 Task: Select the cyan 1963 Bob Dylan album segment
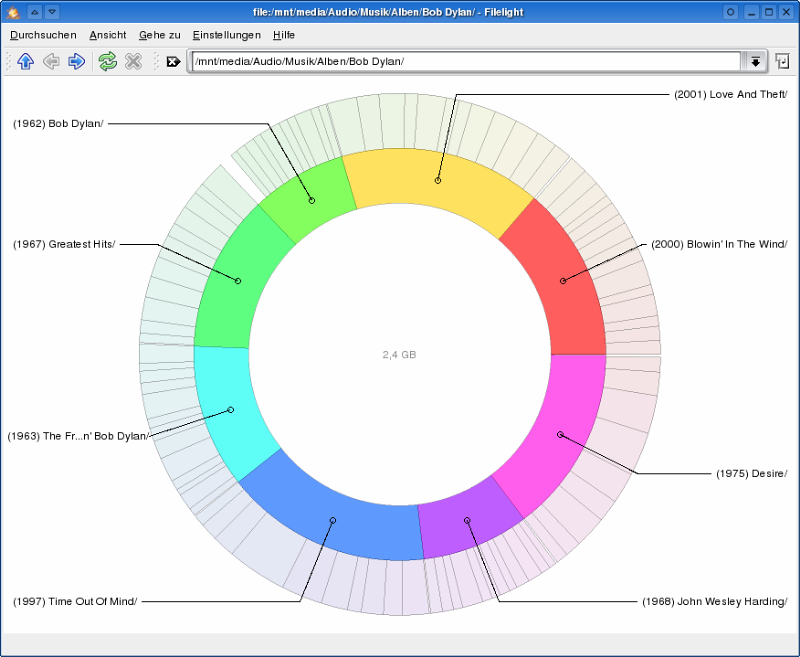click(x=230, y=408)
